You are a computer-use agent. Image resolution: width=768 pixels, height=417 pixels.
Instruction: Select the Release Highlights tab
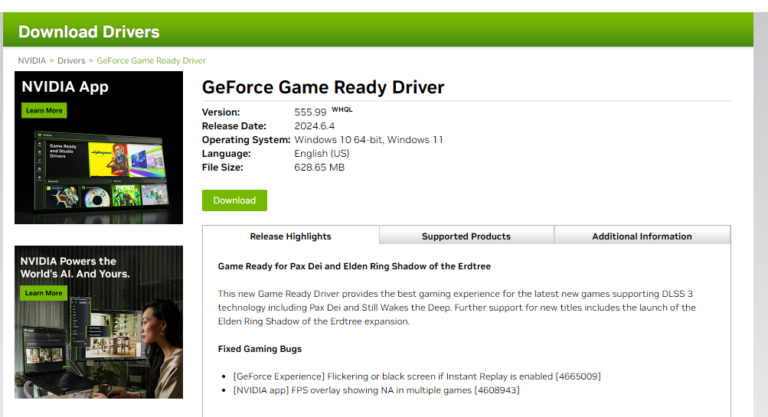[290, 236]
